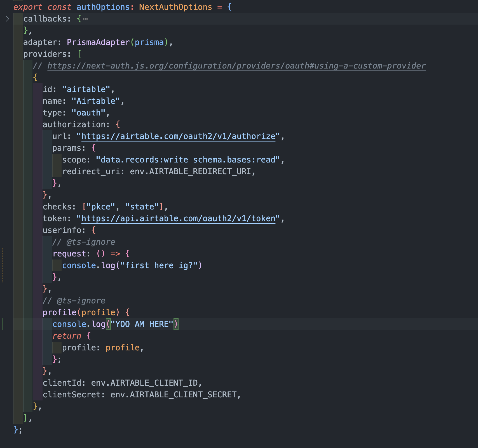Screen dimensions: 478x448
Task: Click the "Airtable" name string
Action: 96,101
